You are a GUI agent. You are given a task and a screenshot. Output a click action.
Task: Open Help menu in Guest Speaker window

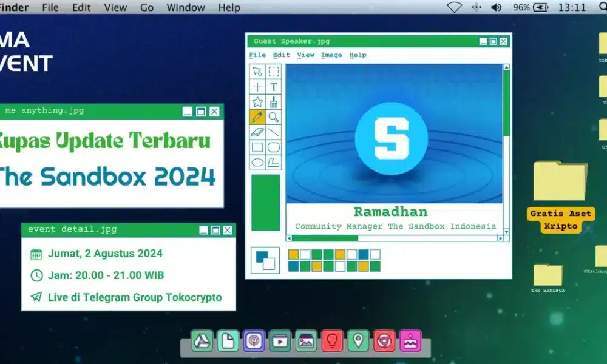[x=358, y=55]
